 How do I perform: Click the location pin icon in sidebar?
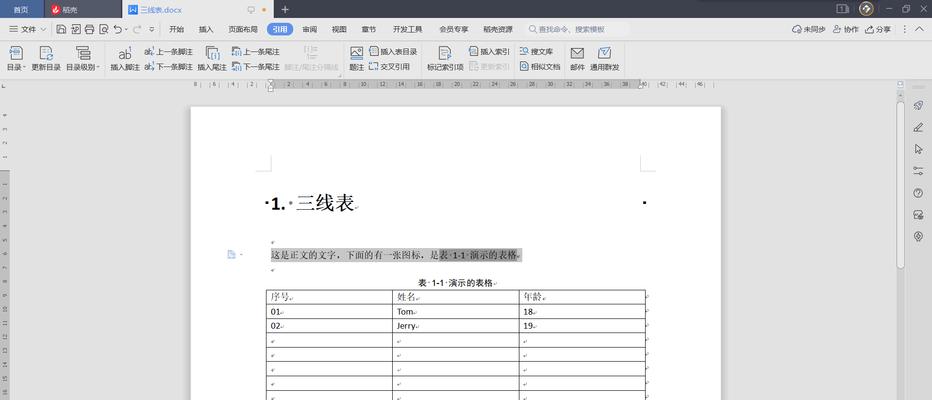918,237
